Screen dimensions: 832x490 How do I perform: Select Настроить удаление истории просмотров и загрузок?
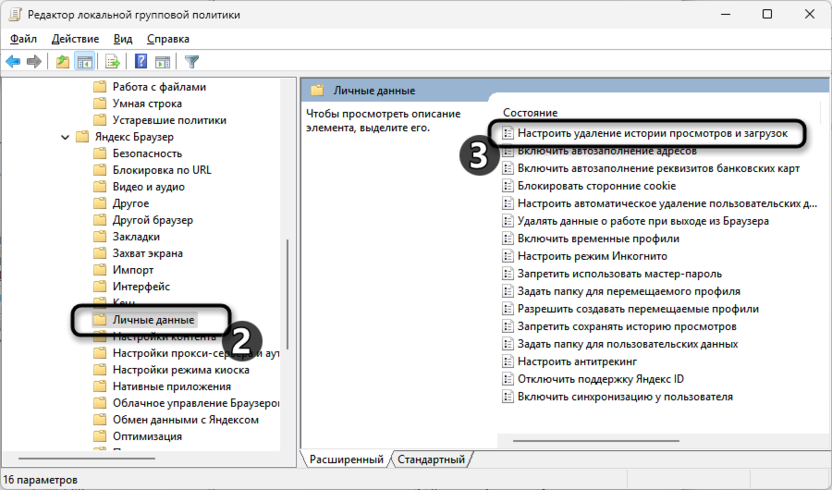tap(653, 133)
